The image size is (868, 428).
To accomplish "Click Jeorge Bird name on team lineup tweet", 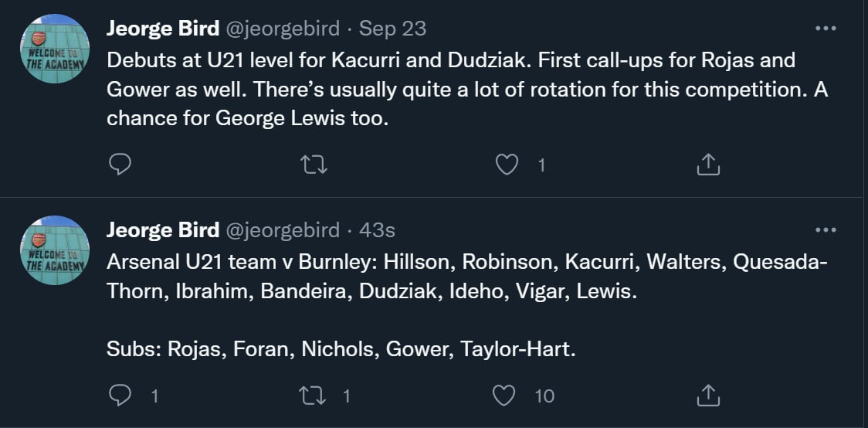I will (162, 230).
